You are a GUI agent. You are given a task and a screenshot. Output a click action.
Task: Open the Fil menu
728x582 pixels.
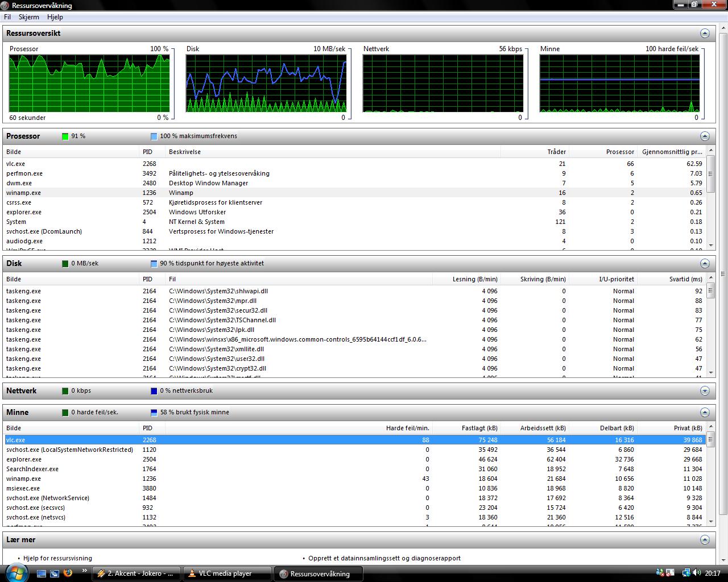coord(8,17)
